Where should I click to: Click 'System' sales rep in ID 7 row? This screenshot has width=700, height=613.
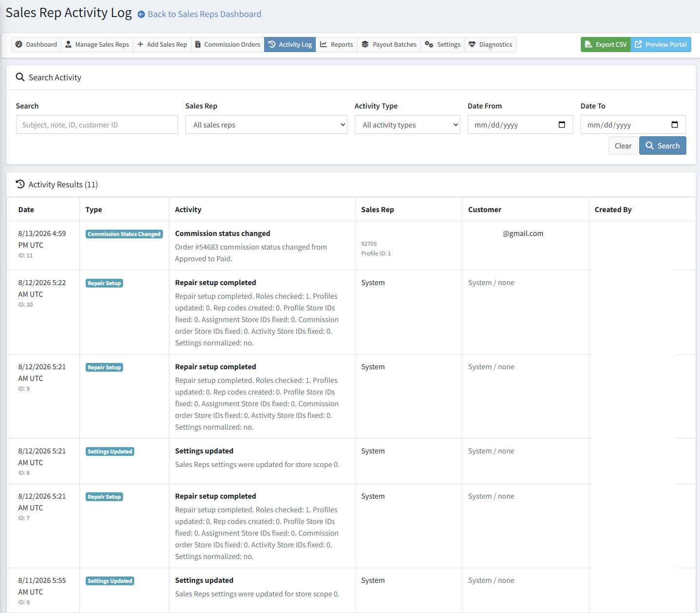point(373,496)
